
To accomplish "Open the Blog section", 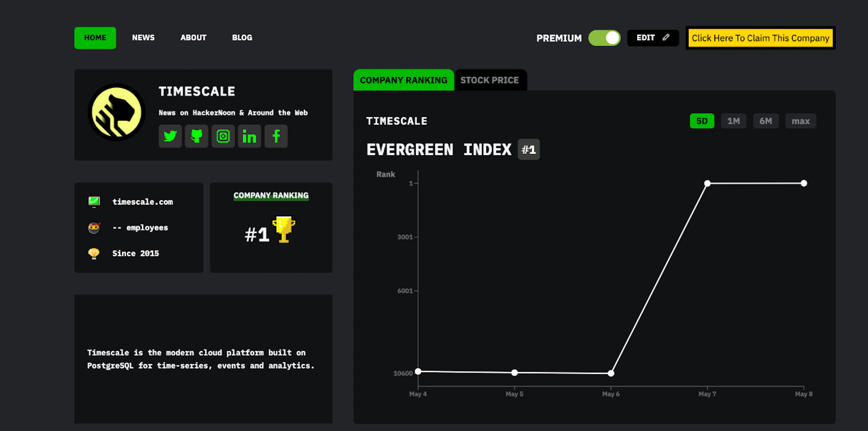I will tap(242, 38).
